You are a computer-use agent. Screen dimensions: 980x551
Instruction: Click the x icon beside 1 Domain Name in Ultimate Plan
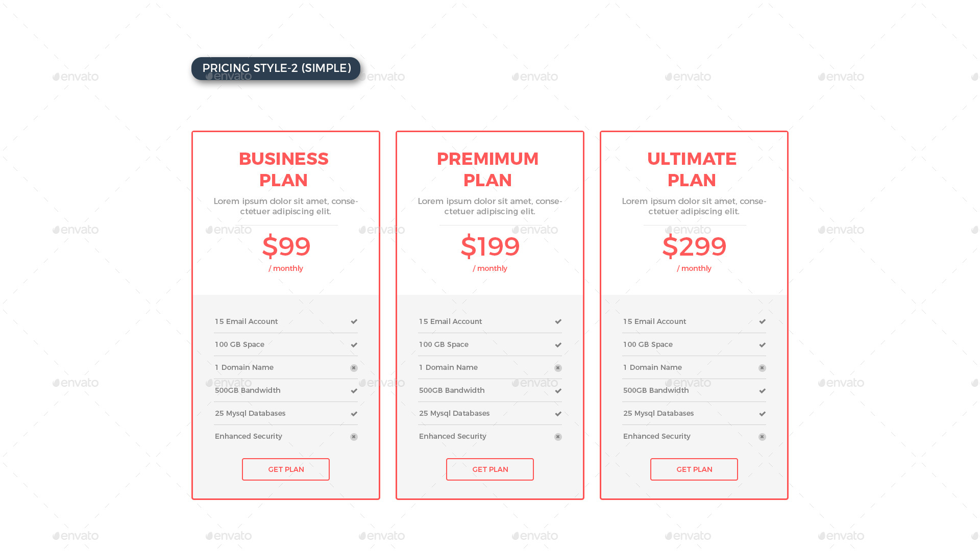(762, 367)
